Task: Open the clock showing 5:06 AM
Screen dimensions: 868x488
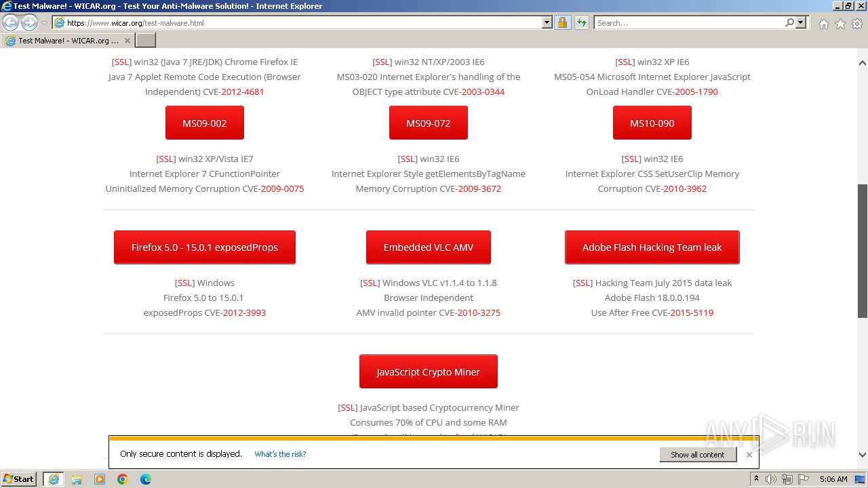Action: pyautogui.click(x=833, y=479)
